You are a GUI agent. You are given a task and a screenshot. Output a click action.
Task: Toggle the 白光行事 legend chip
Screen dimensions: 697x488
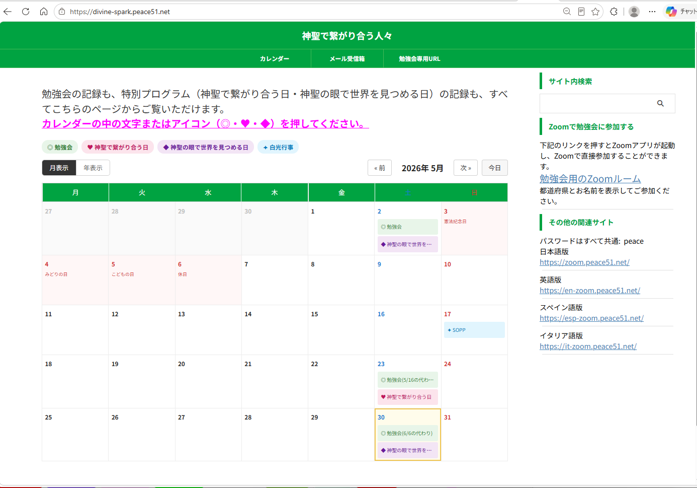tap(278, 147)
